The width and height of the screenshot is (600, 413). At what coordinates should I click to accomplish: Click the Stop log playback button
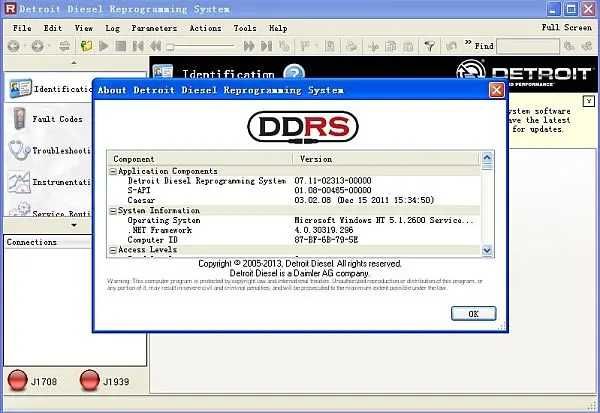[121, 46]
